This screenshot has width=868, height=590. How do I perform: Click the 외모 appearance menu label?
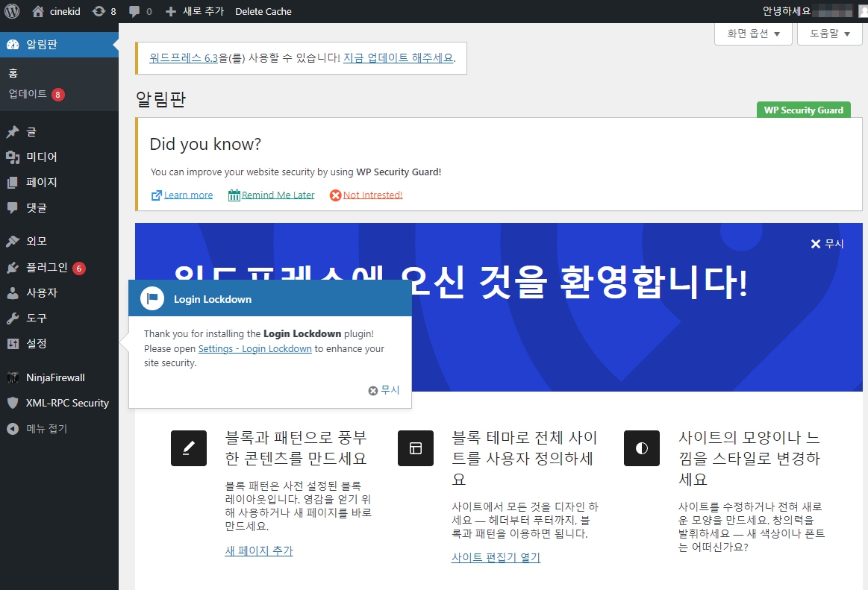pyautogui.click(x=37, y=242)
